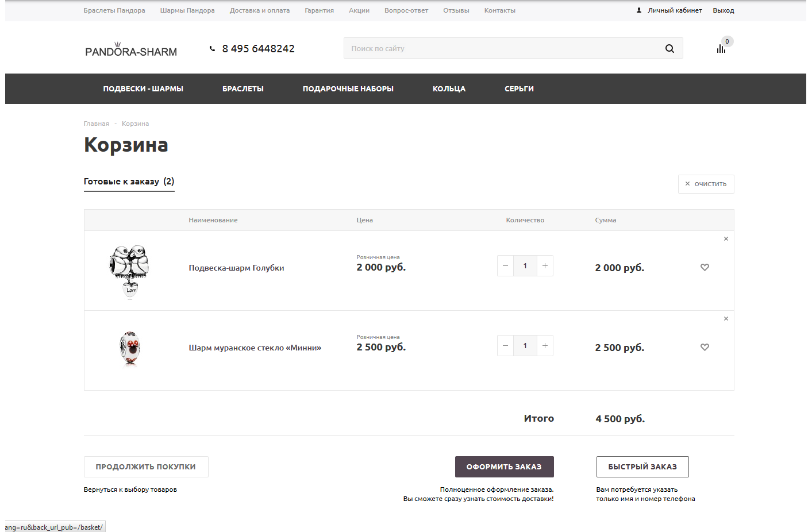
Task: Click the Цена column header
Action: (x=365, y=220)
